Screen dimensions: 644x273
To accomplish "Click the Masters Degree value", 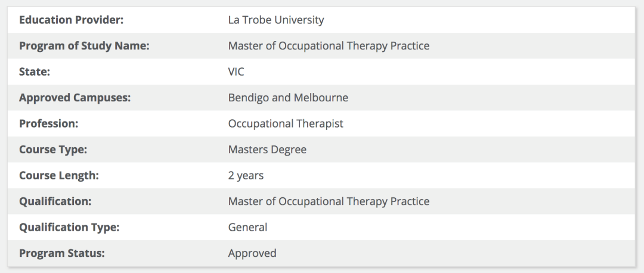I will [267, 150].
